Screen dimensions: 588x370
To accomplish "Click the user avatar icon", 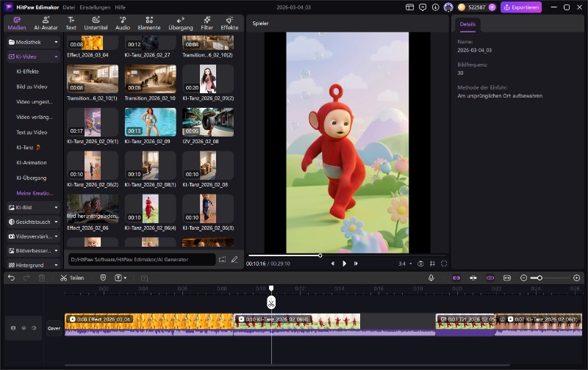I will (x=448, y=7).
